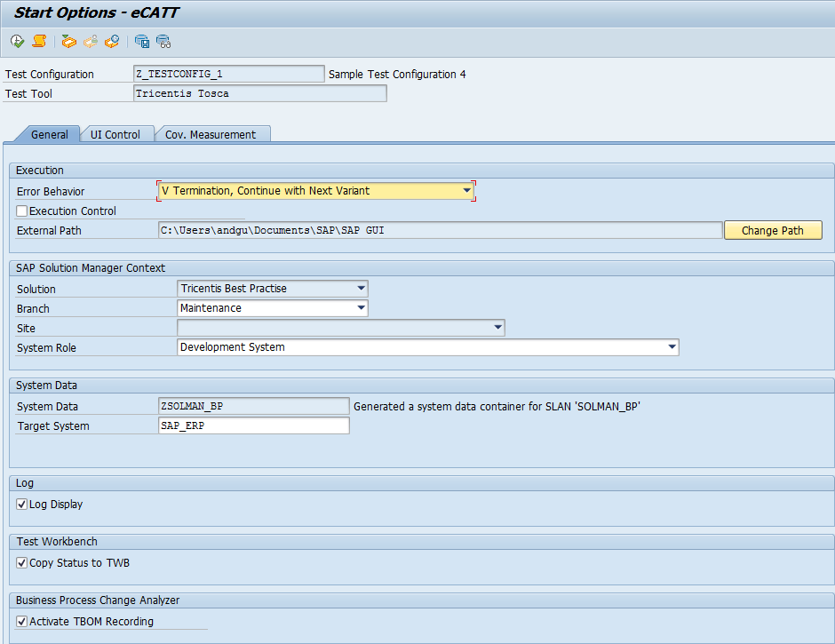Click the orange tray icon with globe

coord(112,42)
